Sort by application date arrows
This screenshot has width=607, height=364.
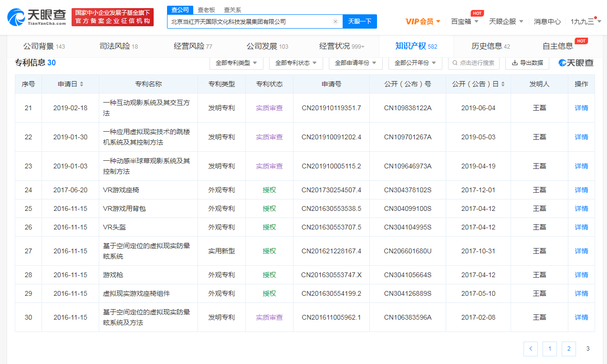(82, 84)
